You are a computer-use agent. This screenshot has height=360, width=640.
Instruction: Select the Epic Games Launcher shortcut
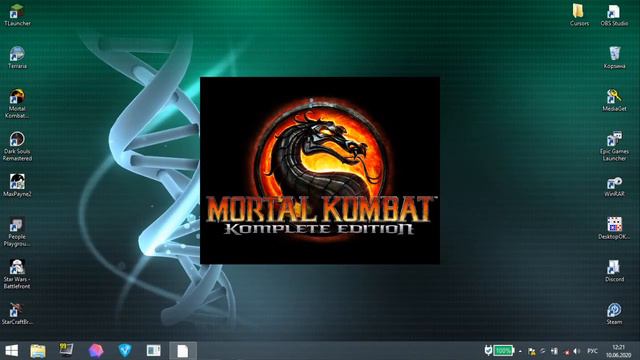(x=614, y=147)
